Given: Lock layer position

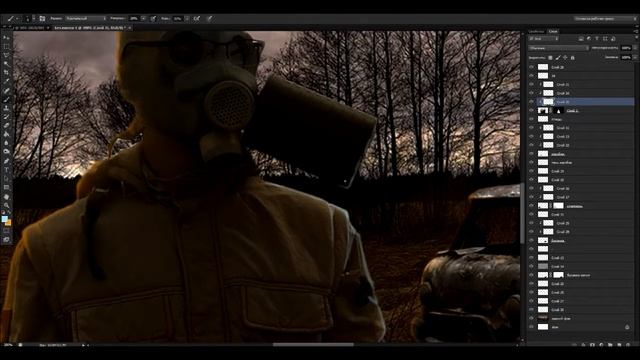Looking at the screenshot, I should 565,58.
